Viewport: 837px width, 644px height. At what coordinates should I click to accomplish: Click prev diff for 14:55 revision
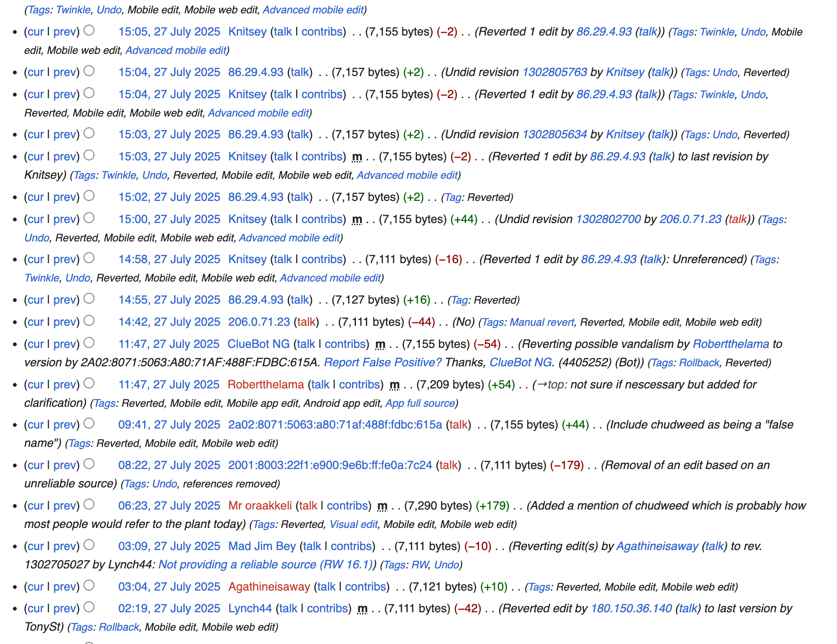(64, 299)
